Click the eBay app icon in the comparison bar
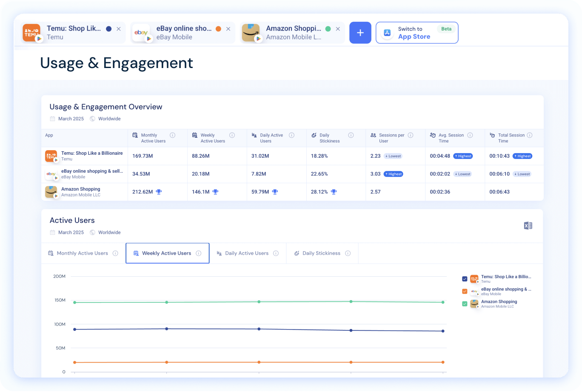 click(142, 33)
